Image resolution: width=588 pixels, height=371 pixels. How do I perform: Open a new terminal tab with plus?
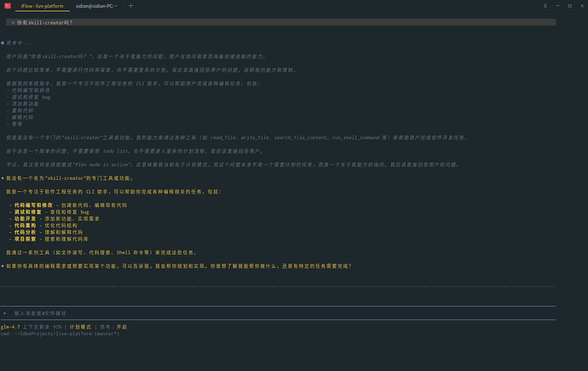(130, 5)
